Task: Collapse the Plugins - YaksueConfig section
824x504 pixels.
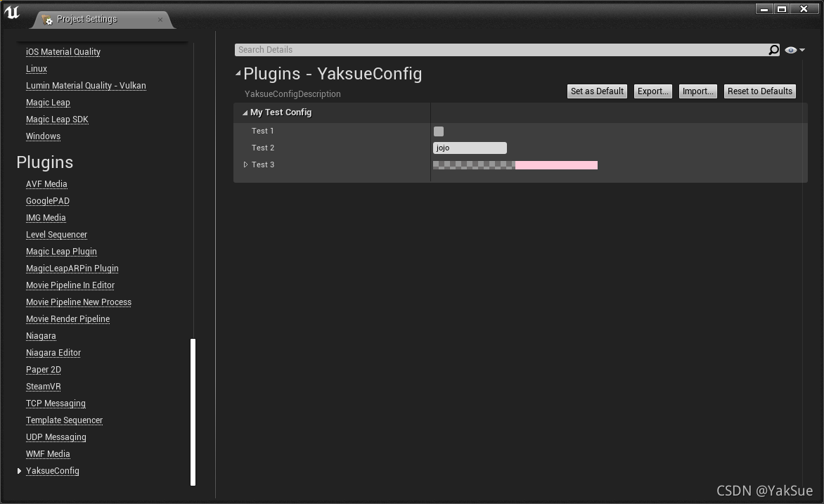Action: pyautogui.click(x=238, y=74)
